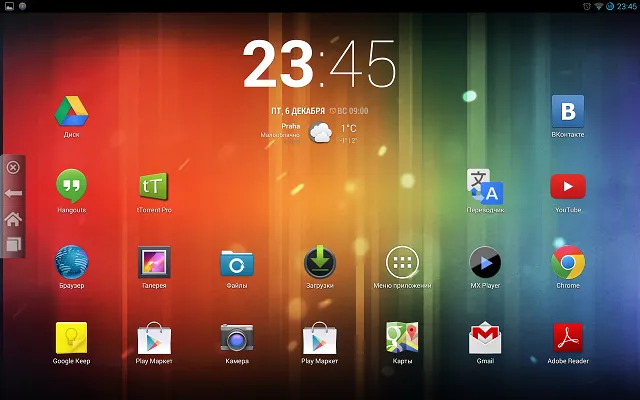Image resolution: width=640 pixels, height=400 pixels.
Task: Open the Файлы file manager
Action: (x=237, y=263)
